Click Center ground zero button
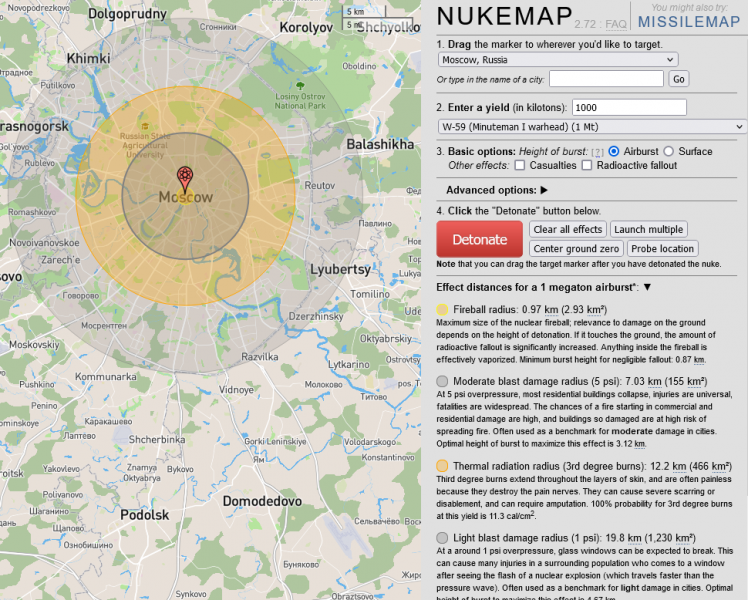This screenshot has height=600, width=748. (576, 248)
